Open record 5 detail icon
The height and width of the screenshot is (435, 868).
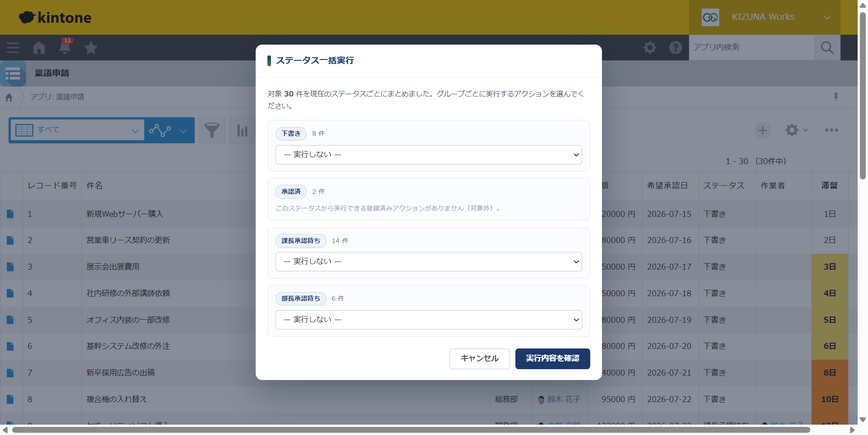coord(10,320)
